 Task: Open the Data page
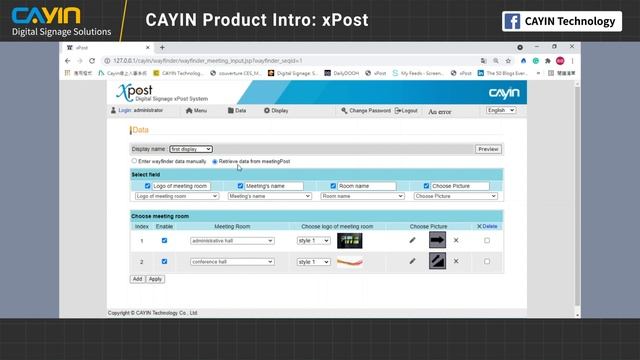tap(237, 111)
